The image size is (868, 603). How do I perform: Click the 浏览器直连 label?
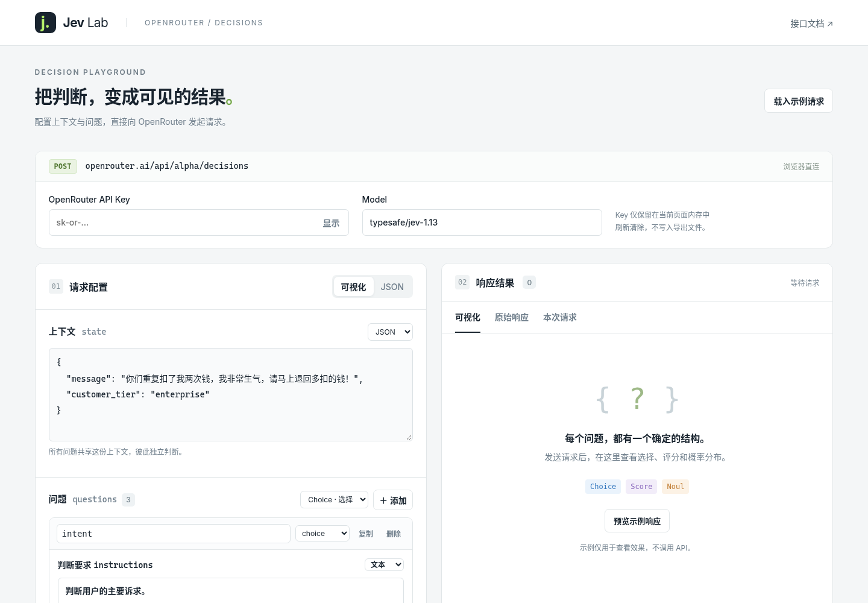(801, 166)
